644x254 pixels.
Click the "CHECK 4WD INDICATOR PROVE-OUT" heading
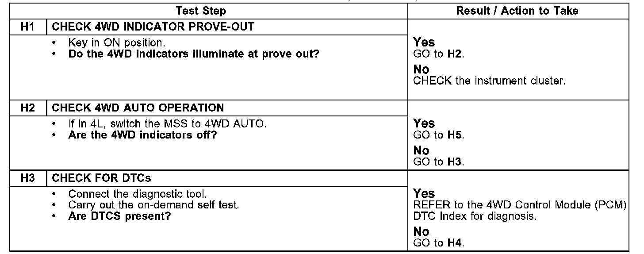(x=153, y=27)
